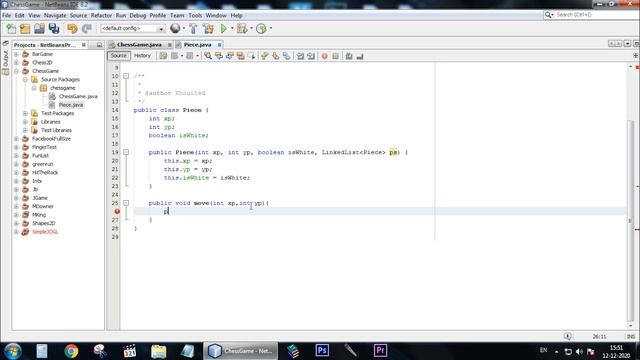Switch to the Source view button
The width and height of the screenshot is (640, 360).
[118, 56]
